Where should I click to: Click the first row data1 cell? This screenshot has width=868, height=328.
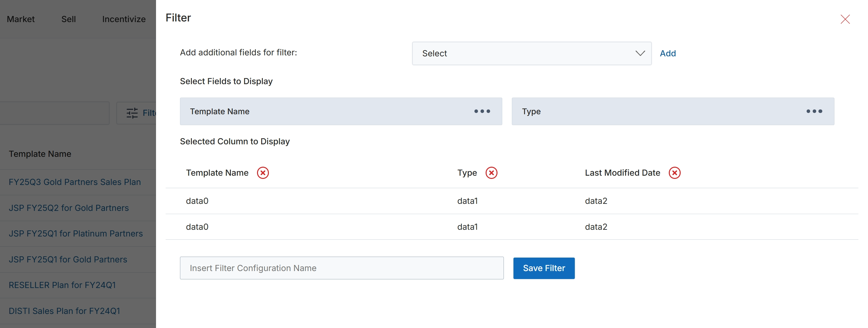[x=467, y=201]
